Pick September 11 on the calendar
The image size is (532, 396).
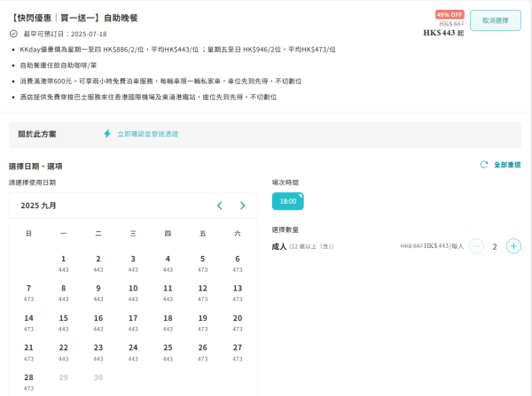pyautogui.click(x=168, y=293)
